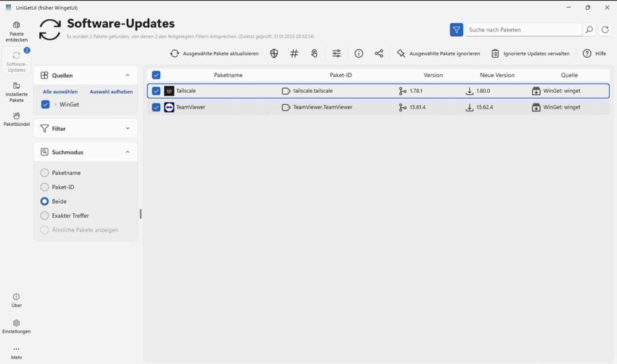Share the selected package icon
Image resolution: width=617 pixels, height=364 pixels.
pyautogui.click(x=379, y=54)
